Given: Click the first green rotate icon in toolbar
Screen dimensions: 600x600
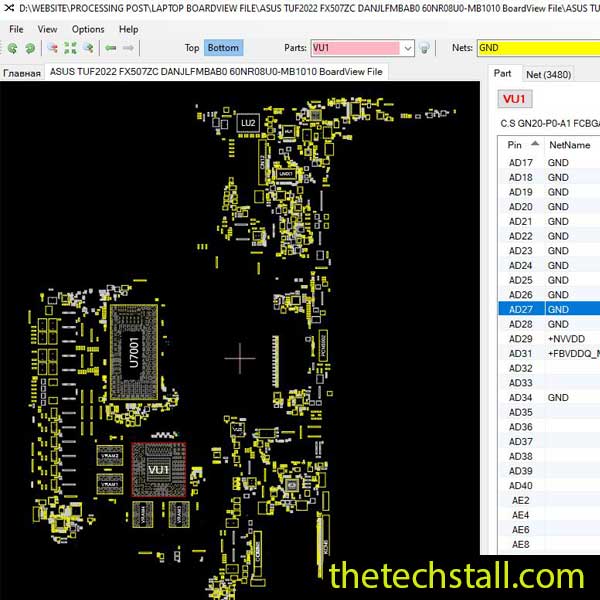Looking at the screenshot, I should (14, 48).
